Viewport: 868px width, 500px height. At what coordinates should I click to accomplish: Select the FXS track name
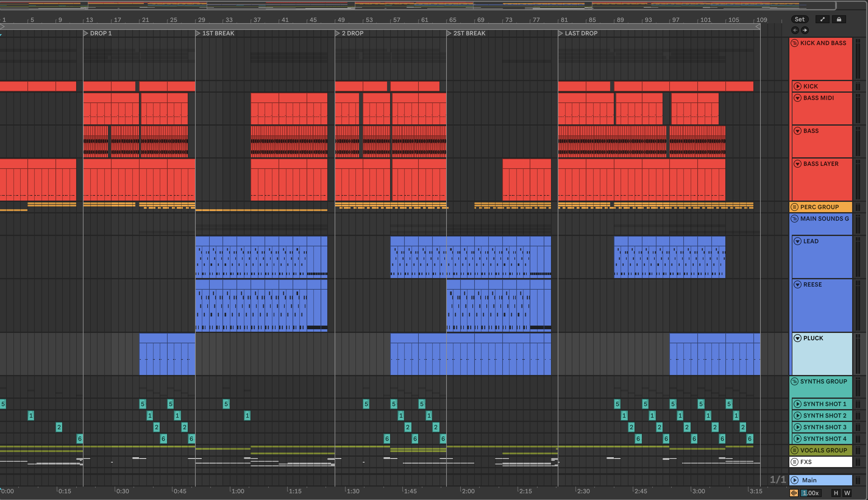(x=806, y=462)
